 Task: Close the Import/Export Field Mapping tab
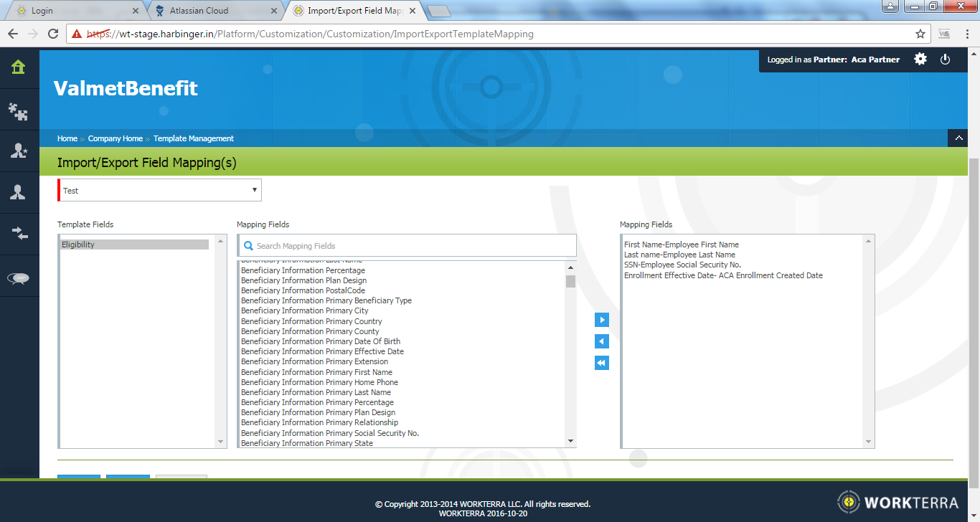click(412, 11)
